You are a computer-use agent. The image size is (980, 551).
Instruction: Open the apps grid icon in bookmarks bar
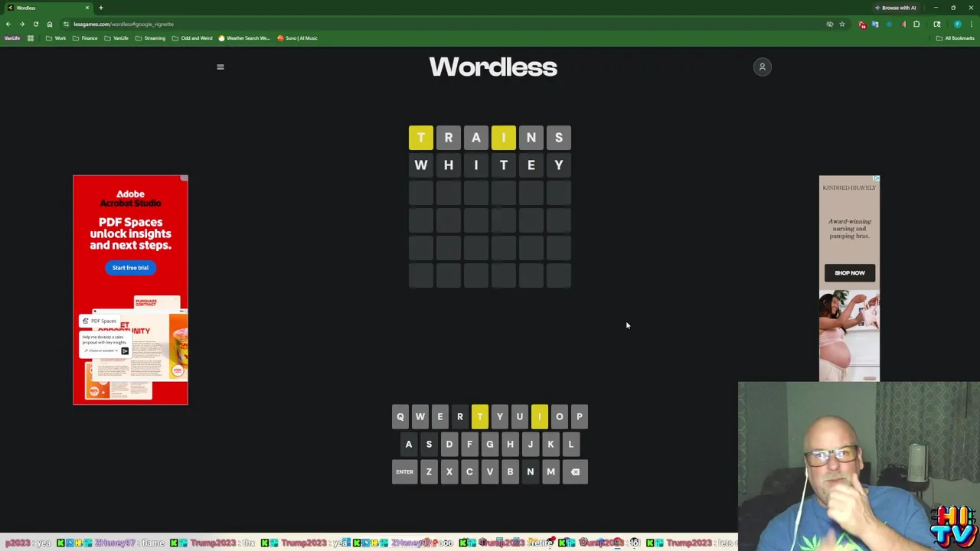(31, 38)
